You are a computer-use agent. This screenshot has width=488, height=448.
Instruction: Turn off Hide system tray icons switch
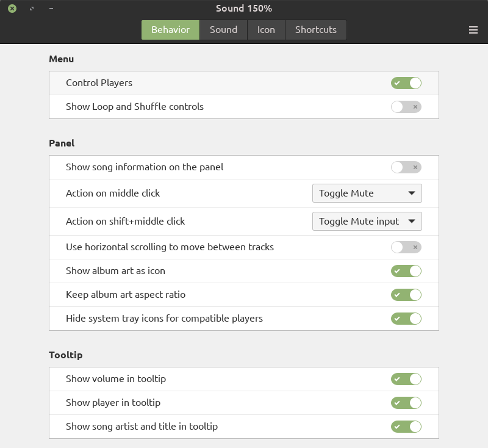pyautogui.click(x=406, y=319)
